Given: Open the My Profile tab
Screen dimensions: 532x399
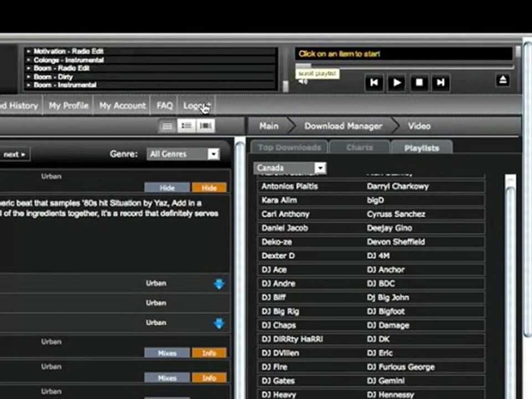Looking at the screenshot, I should pyautogui.click(x=69, y=105).
